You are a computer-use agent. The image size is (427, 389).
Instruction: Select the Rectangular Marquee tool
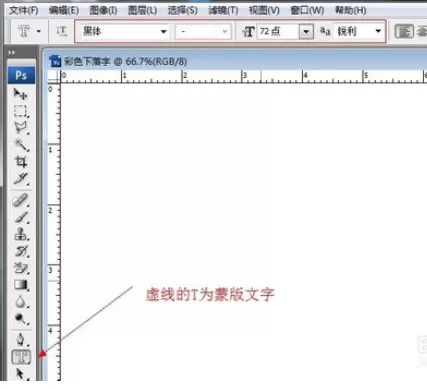pos(21,111)
